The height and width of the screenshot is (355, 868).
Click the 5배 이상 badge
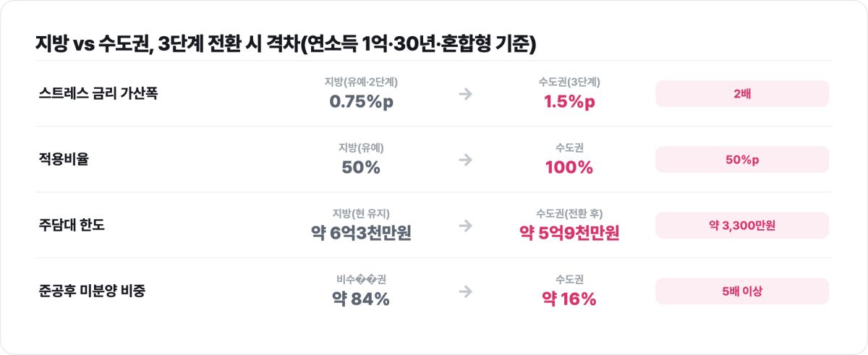coord(742,291)
